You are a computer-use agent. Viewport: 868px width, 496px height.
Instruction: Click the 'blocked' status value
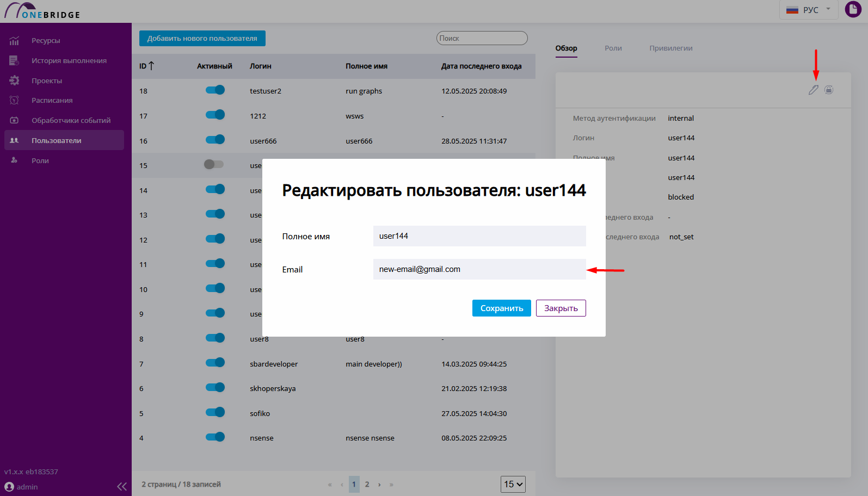tap(681, 197)
